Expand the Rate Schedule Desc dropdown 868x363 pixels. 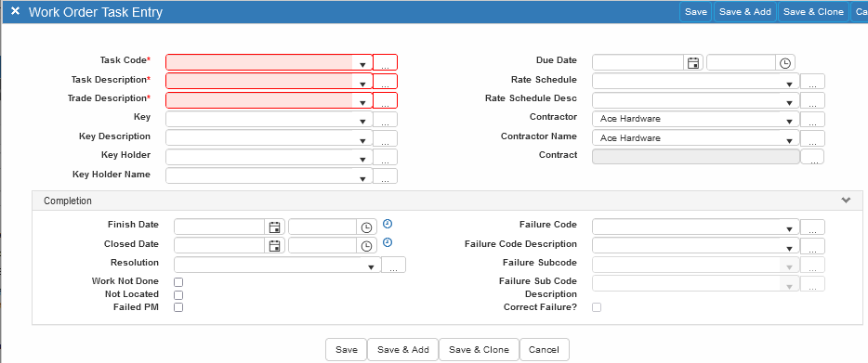pos(789,103)
